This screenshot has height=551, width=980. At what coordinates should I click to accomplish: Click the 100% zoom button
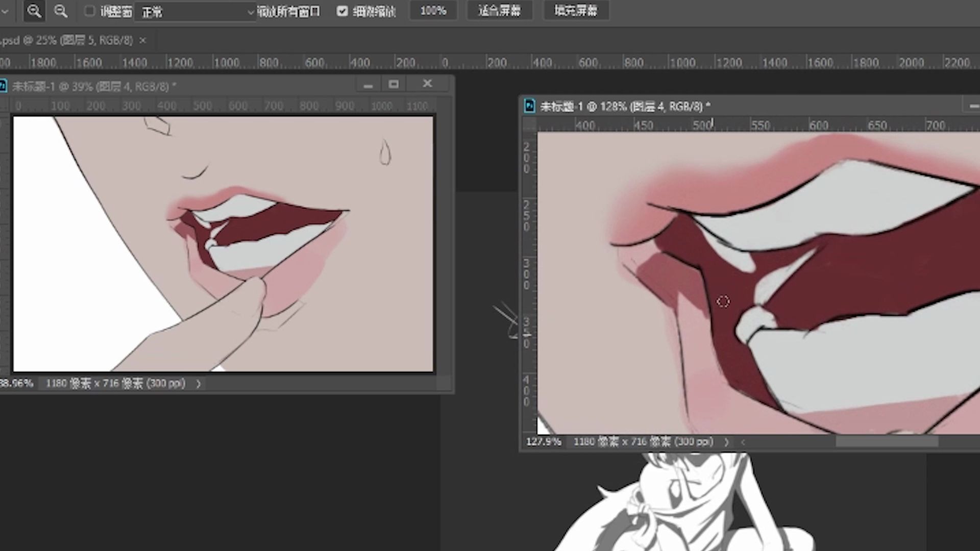click(433, 11)
